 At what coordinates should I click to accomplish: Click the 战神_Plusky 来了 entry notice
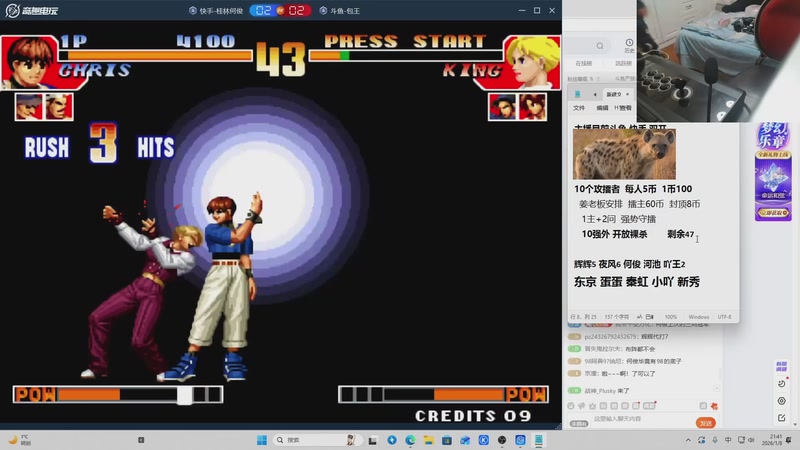click(607, 391)
